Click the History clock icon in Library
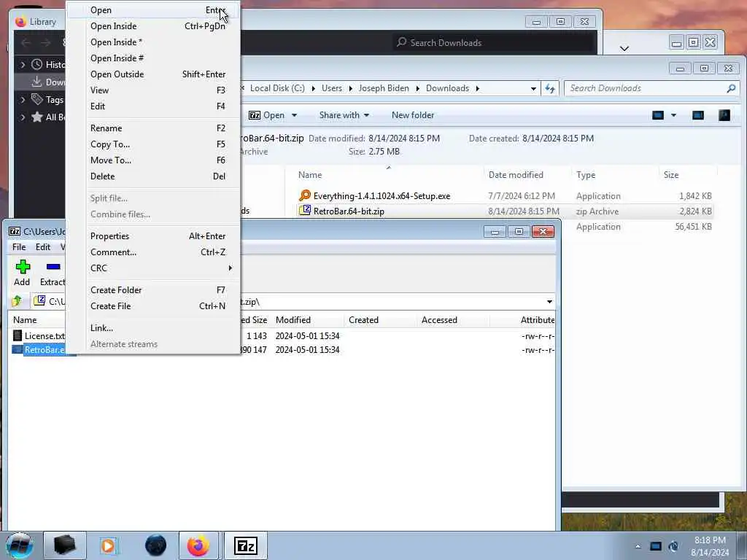The image size is (747, 560). click(x=36, y=64)
